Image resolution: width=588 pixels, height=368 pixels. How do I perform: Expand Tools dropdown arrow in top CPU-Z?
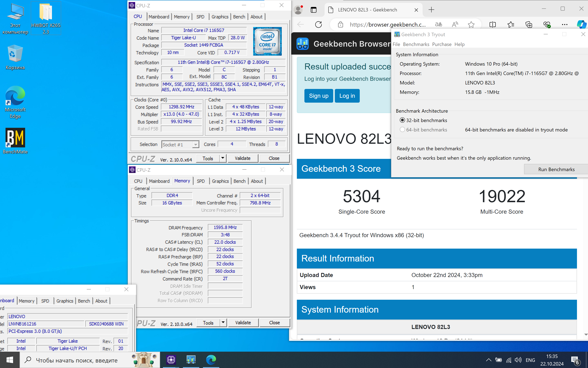tap(223, 158)
